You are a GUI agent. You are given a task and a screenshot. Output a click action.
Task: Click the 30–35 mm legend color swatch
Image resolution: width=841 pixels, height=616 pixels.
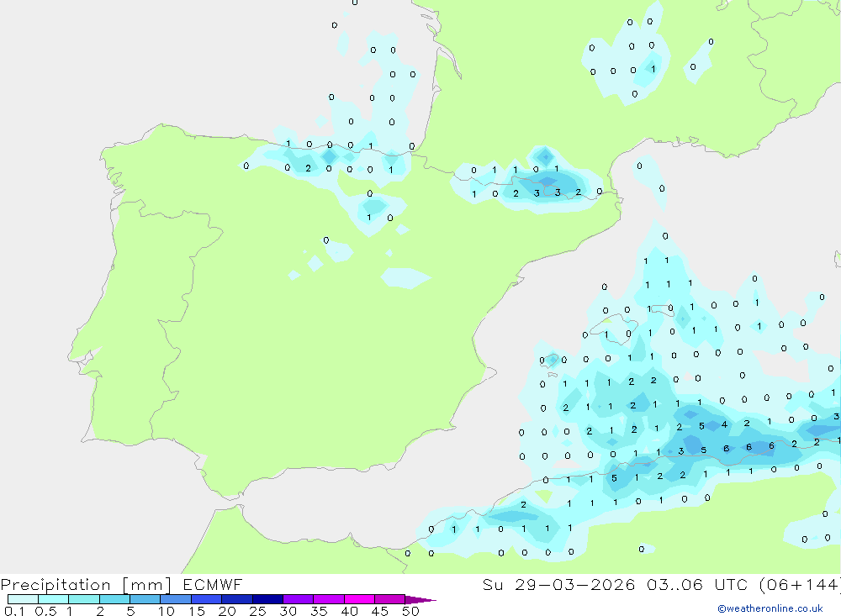(x=299, y=599)
